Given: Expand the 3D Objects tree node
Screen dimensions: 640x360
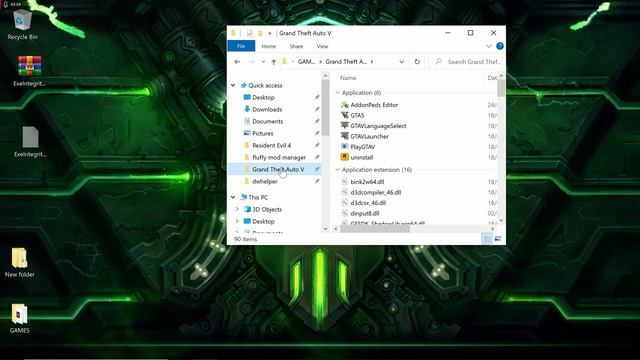Looking at the screenshot, I should (237, 209).
